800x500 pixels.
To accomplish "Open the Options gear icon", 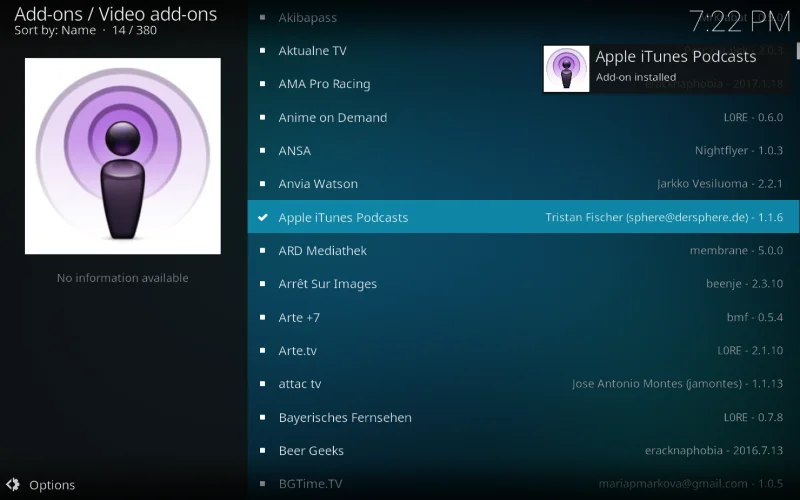I will coord(13,484).
